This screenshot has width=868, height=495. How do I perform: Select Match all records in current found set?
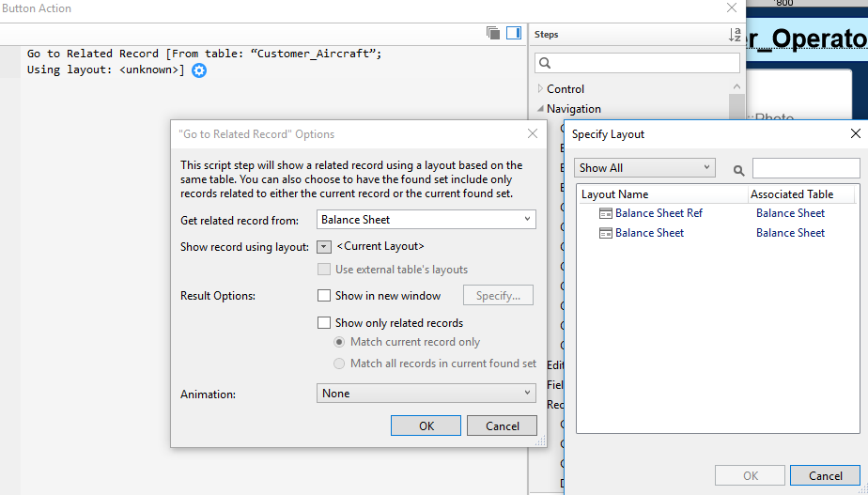tap(340, 364)
